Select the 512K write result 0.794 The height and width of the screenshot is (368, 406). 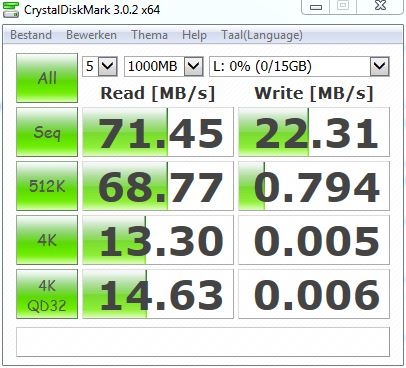[x=314, y=186]
